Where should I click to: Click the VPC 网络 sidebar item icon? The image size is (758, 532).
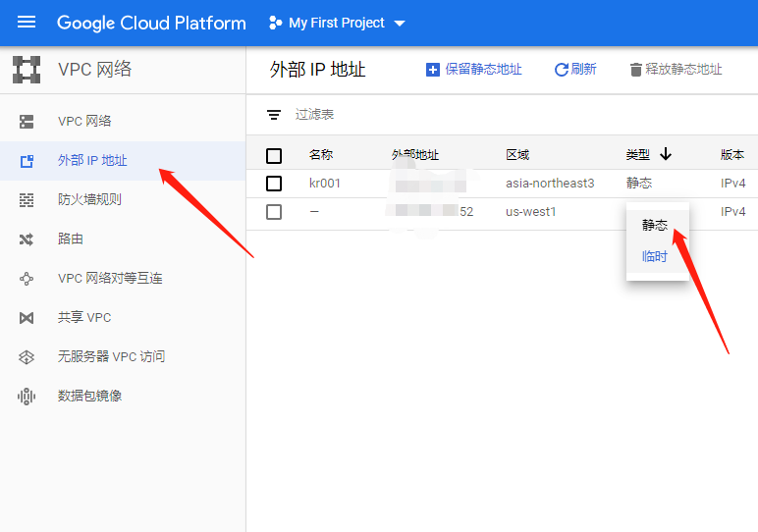coord(27,122)
